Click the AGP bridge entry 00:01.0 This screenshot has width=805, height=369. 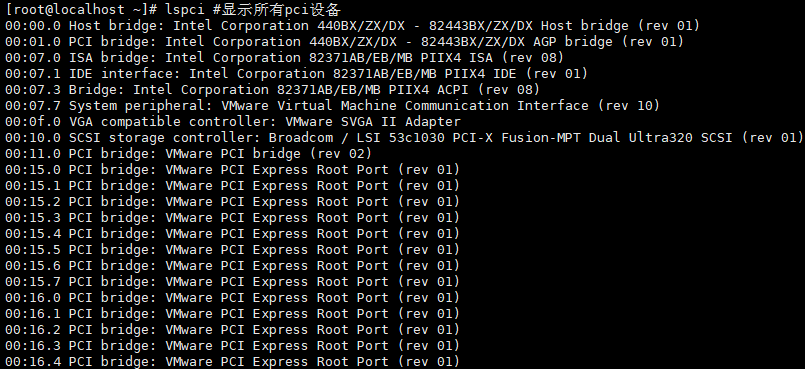tap(344, 41)
